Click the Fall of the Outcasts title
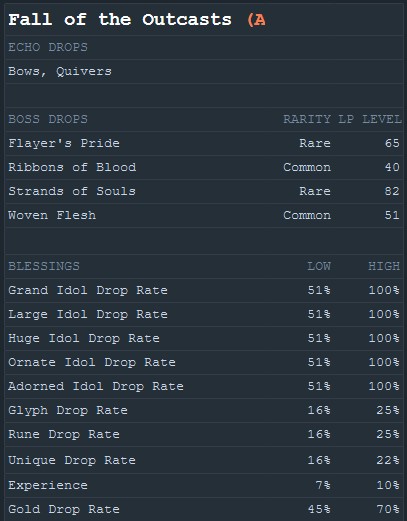The width and height of the screenshot is (407, 521). [x=120, y=20]
